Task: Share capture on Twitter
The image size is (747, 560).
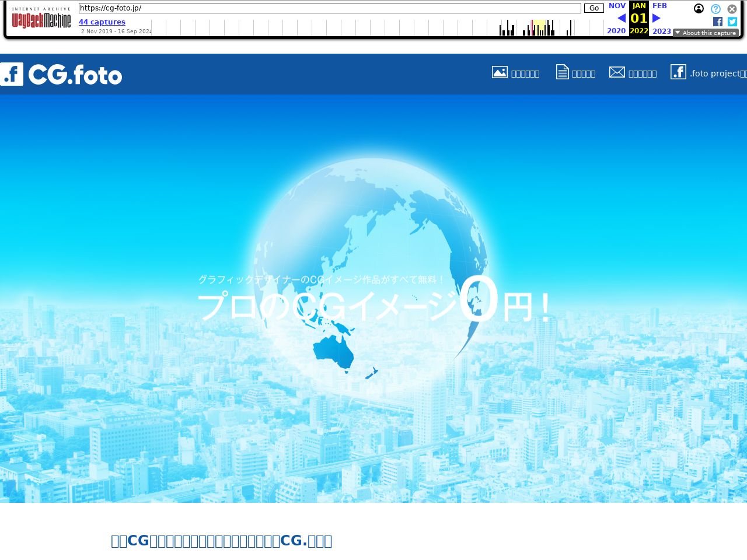Action: coord(732,22)
